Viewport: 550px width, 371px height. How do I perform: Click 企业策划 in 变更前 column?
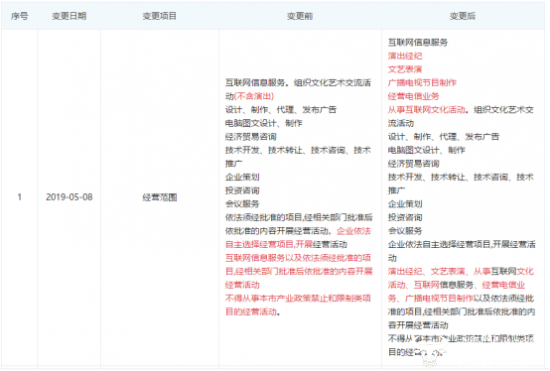tap(242, 177)
